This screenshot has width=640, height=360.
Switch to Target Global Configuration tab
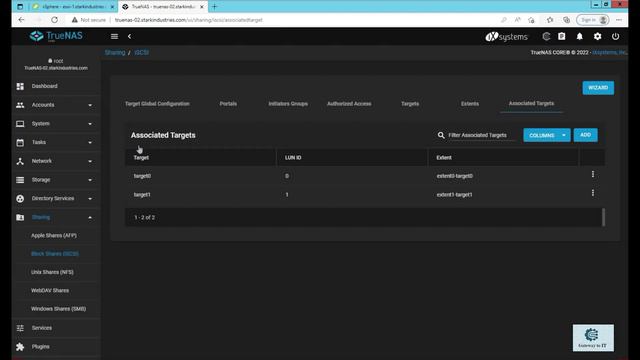(157, 104)
